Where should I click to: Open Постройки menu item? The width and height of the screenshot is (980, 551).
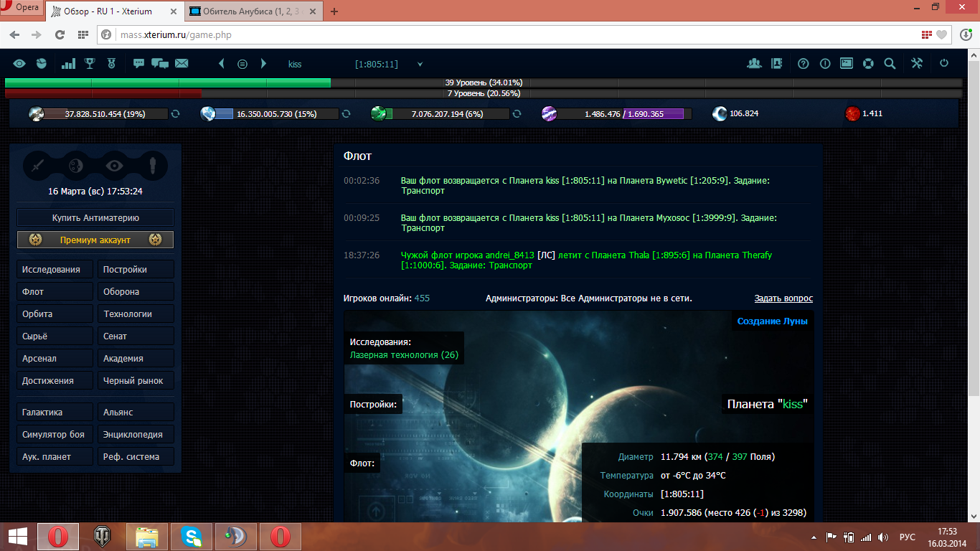click(x=136, y=270)
